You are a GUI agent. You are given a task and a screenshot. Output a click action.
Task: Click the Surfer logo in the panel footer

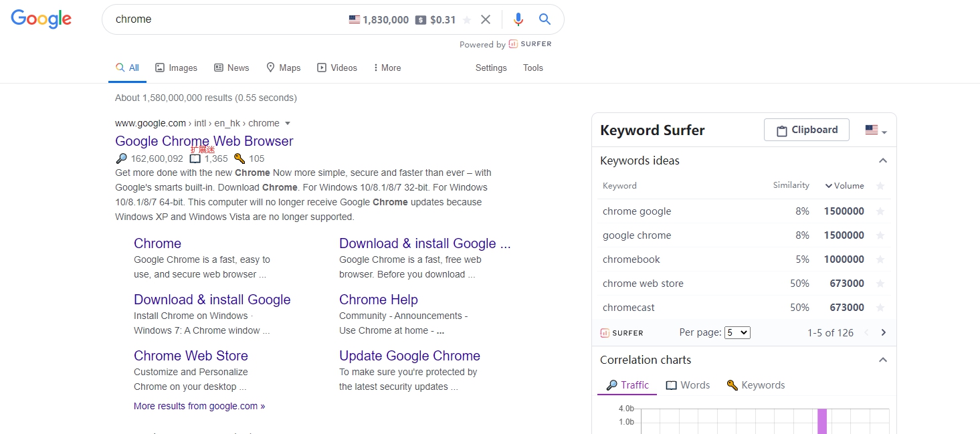point(621,332)
